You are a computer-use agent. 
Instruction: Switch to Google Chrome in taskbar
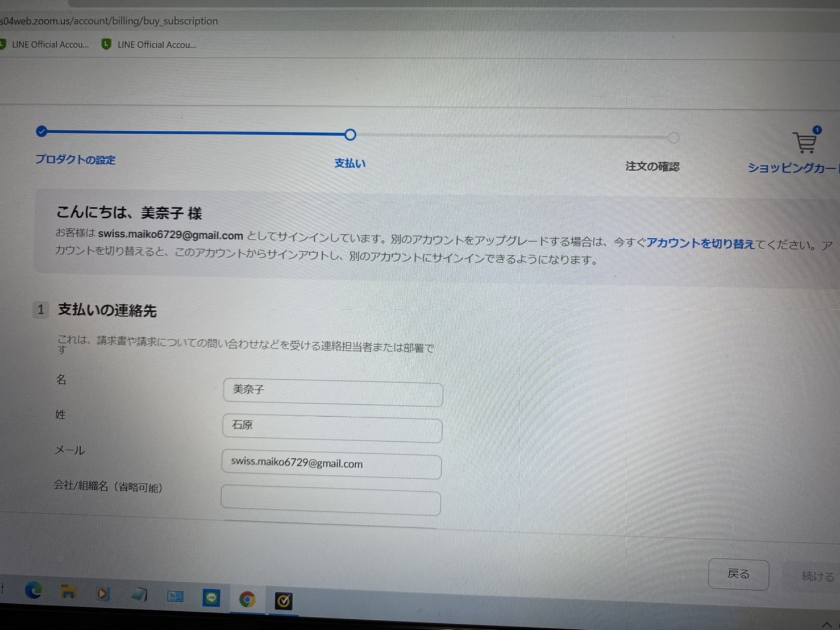point(247,599)
